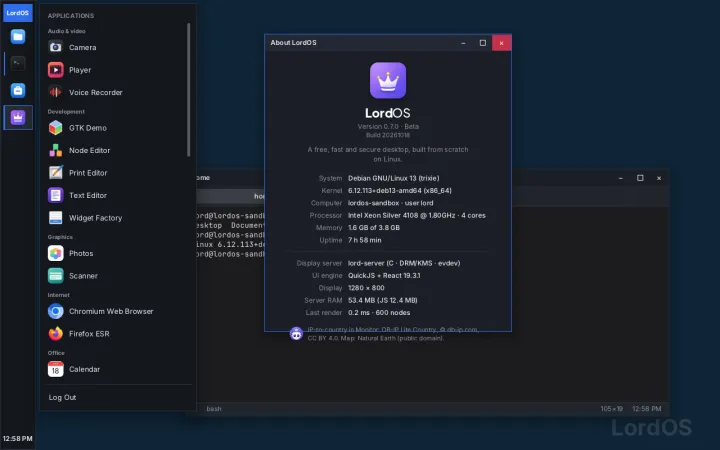Open the software store dock icon
Screen dimensions: 720x450
pyautogui.click(x=18, y=90)
